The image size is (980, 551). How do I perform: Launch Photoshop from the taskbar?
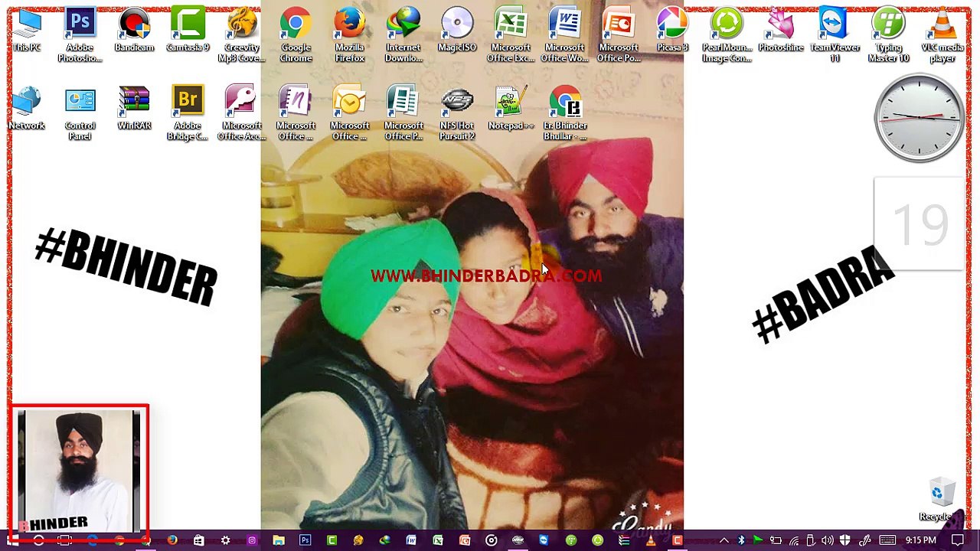point(305,540)
